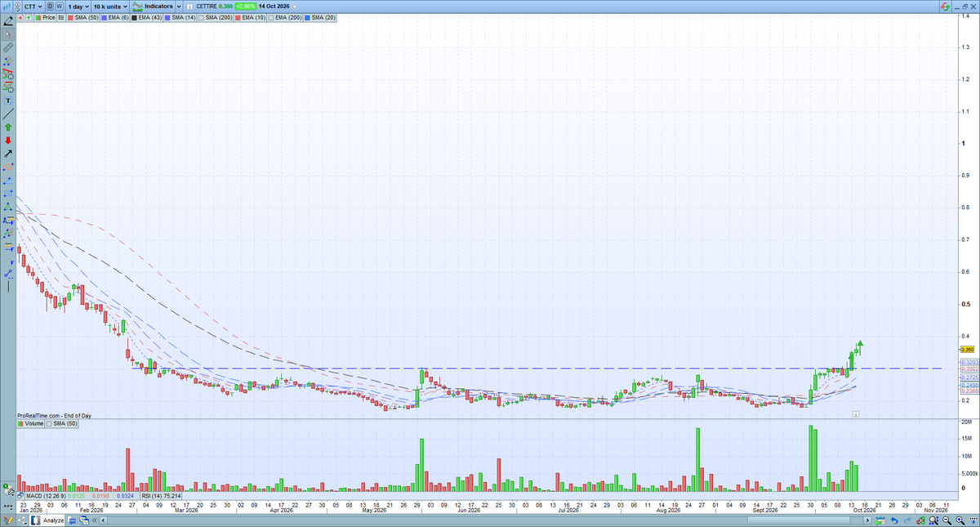This screenshot has width=980, height=527.
Task: Click the linked charts icon beside the chat icon
Action: [84, 520]
